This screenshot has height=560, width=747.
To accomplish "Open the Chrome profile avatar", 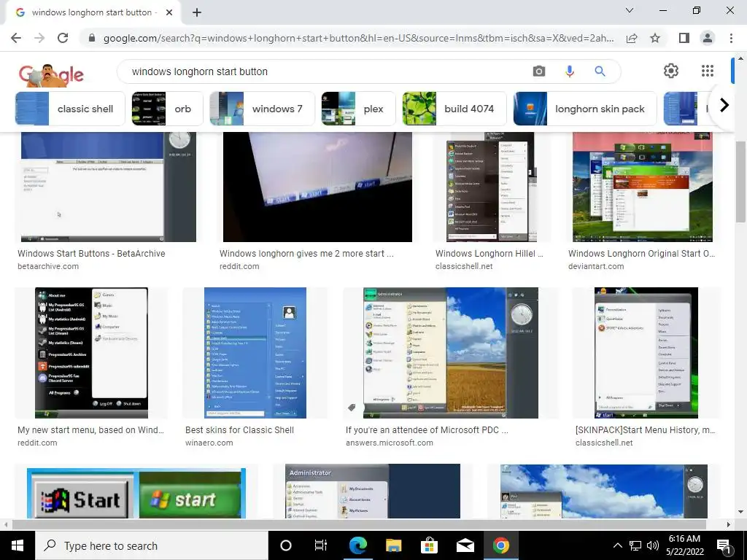I will tap(708, 38).
